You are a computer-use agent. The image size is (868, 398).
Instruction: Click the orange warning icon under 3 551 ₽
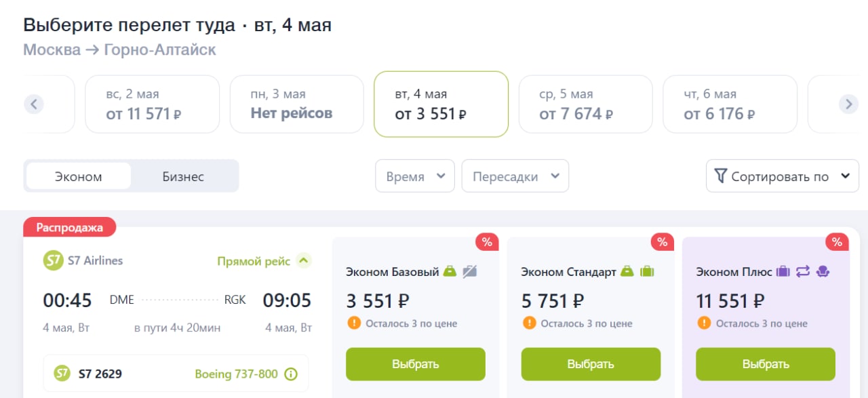pyautogui.click(x=353, y=323)
